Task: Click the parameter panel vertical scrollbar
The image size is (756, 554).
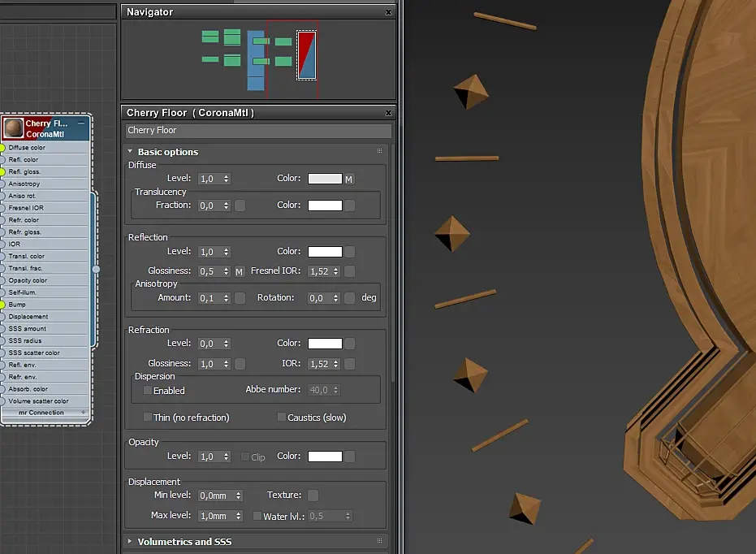Action: click(393, 262)
